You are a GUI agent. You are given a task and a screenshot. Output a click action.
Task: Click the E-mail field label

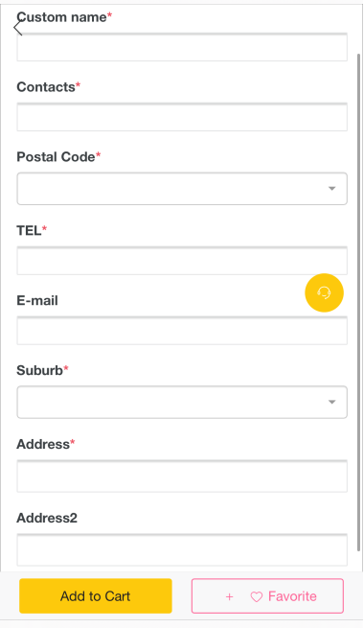coord(37,300)
